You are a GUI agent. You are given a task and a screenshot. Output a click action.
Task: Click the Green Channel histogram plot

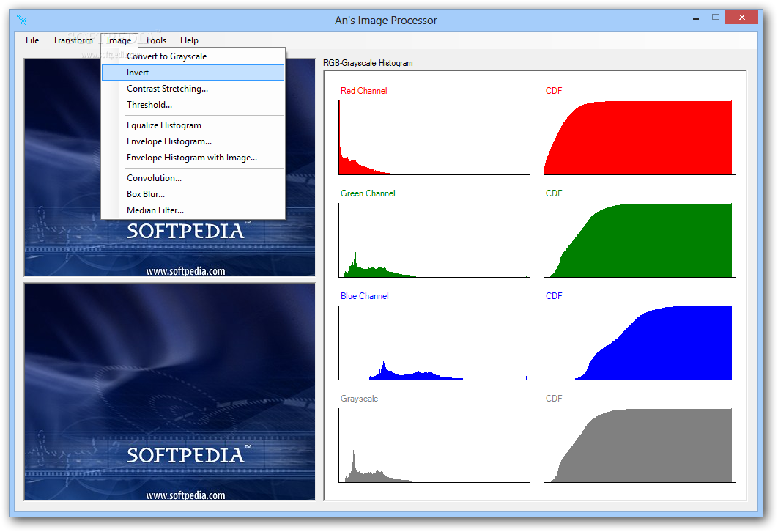click(x=434, y=240)
